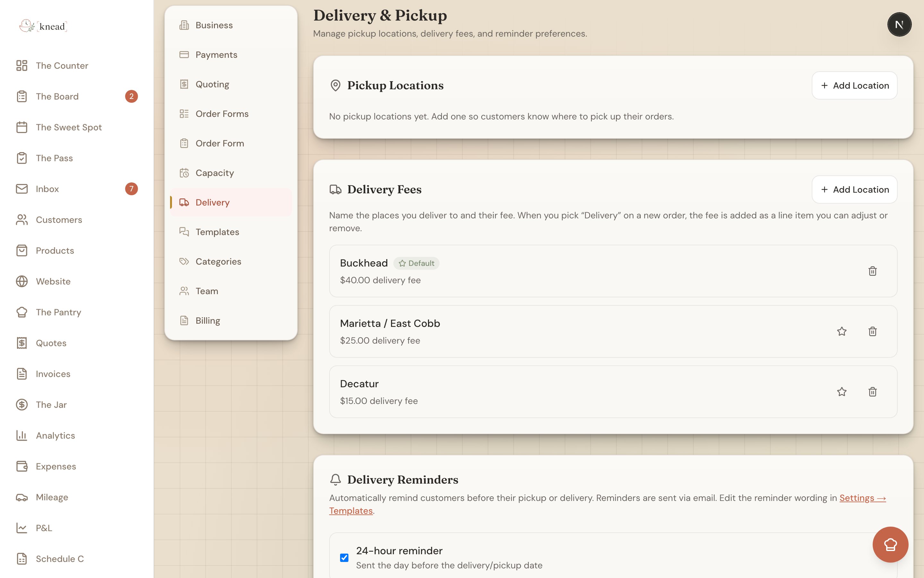Click the Products bag icon
924x578 pixels.
tap(22, 250)
